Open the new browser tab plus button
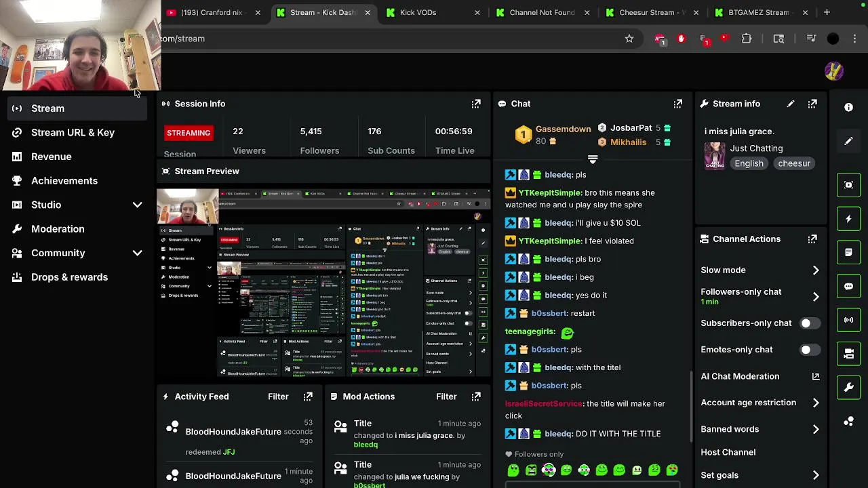This screenshot has width=868, height=488. coord(827,12)
